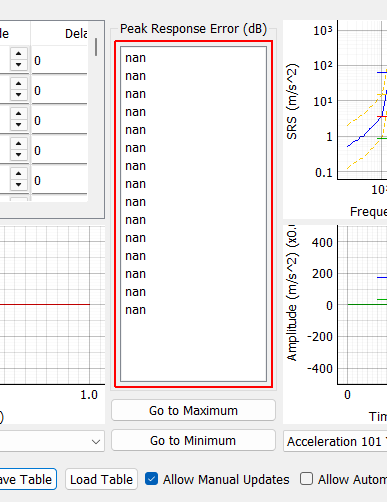
Task: Select the third row's Delay cell value 0
Action: (x=59, y=120)
